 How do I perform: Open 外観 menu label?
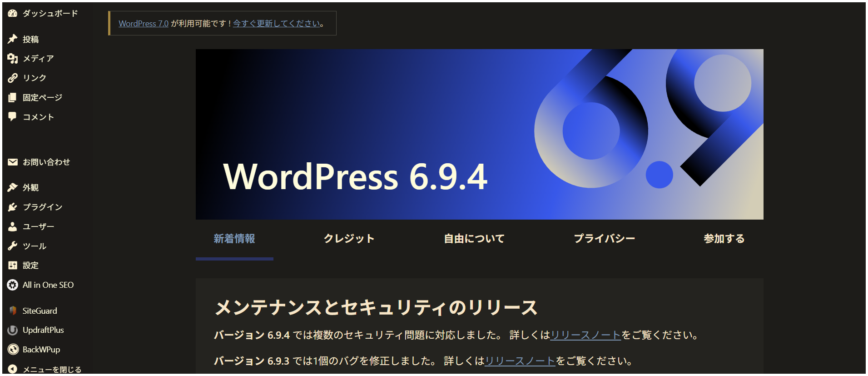[31, 187]
